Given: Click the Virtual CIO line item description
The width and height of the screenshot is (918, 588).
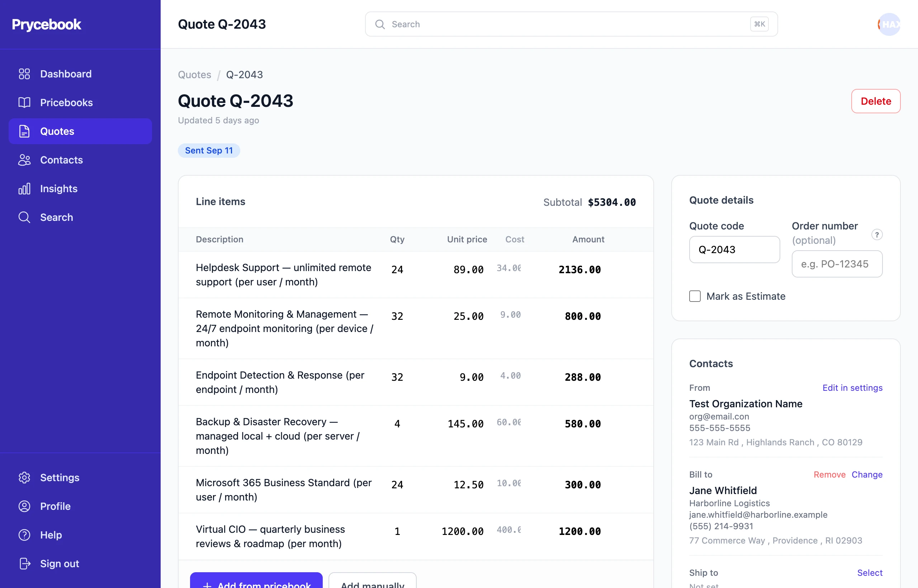Looking at the screenshot, I should [x=270, y=536].
